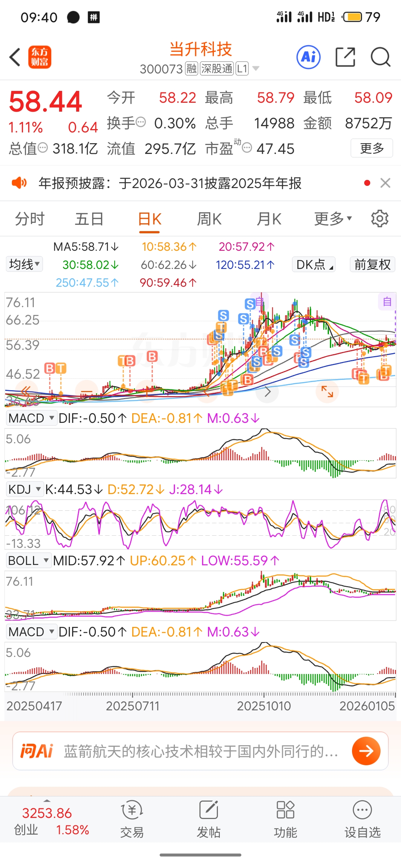
Task: Dismiss the annual report notice
Action: [385, 183]
